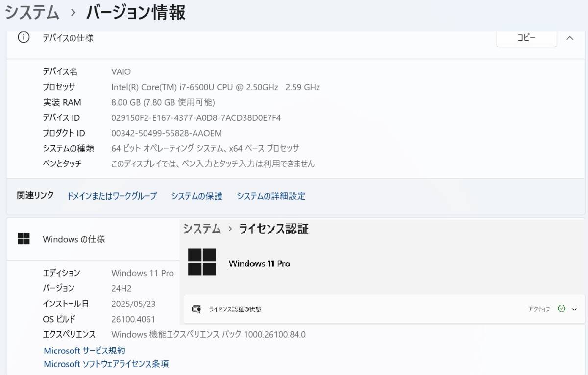Click the 実装 RAM label
Image resolution: width=588 pixels, height=375 pixels.
click(62, 102)
